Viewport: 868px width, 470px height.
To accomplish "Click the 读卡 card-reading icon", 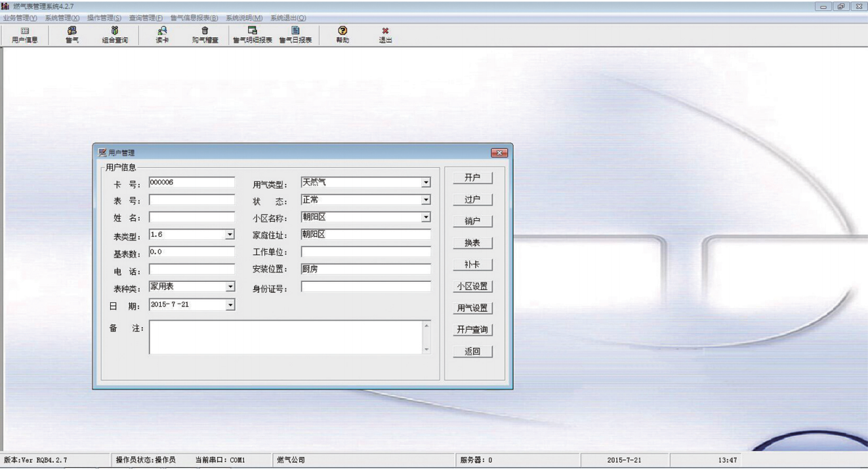I will click(161, 34).
